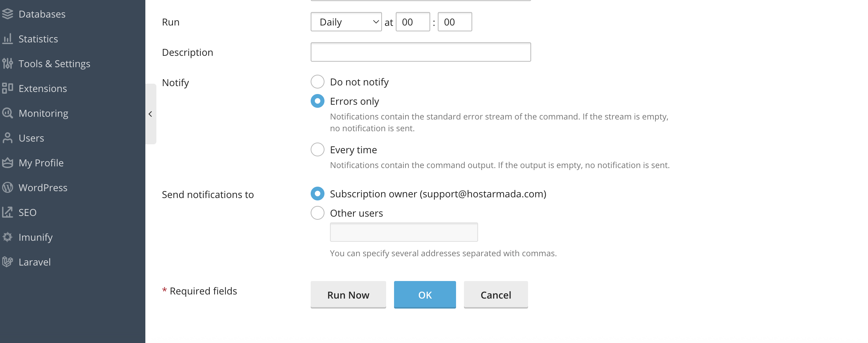This screenshot has width=868, height=343.
Task: Select the Do not notify option
Action: pyautogui.click(x=318, y=82)
